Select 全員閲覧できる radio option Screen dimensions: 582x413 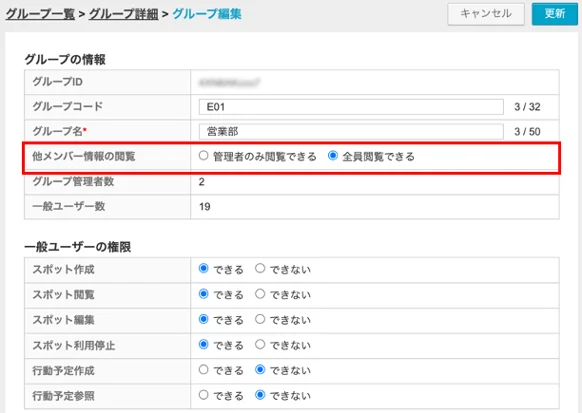pos(333,155)
